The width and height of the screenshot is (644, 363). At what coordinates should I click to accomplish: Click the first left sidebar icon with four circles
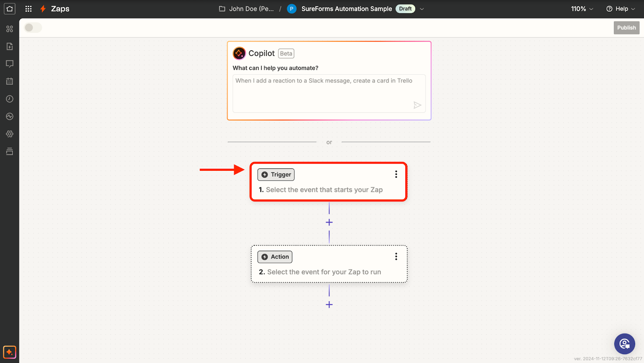click(x=10, y=29)
